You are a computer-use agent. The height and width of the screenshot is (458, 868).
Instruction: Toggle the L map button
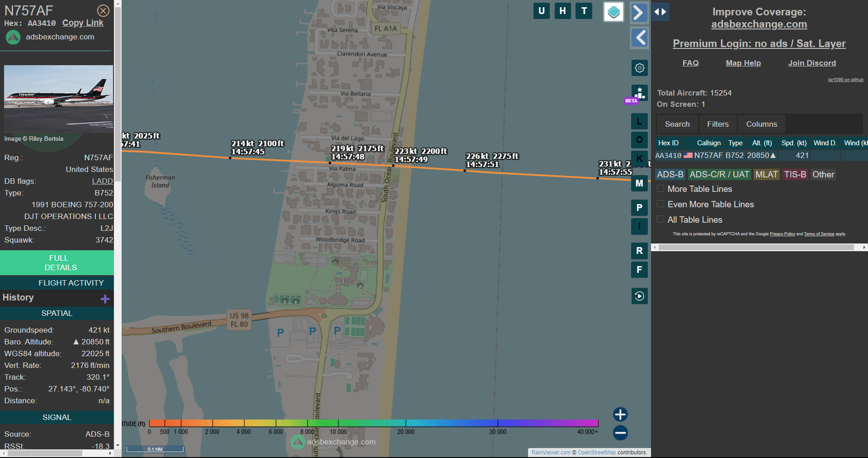[x=639, y=121]
